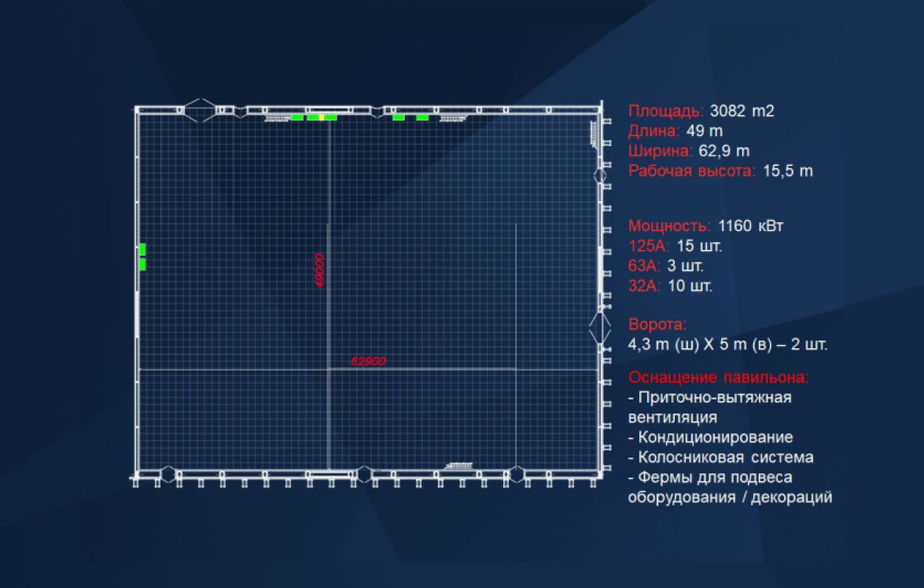
Task: Click the red "63A:" label
Action: [645, 266]
